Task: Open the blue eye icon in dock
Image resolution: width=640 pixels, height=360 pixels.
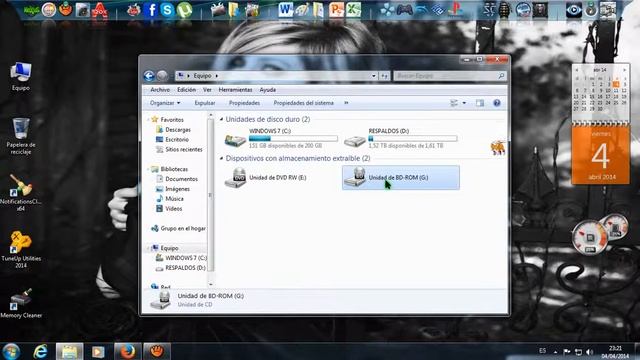Action: pos(573,10)
